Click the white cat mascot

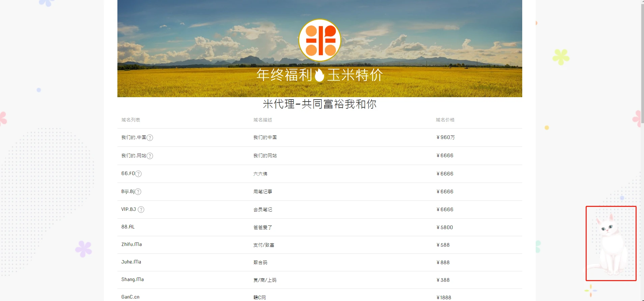[x=611, y=244]
